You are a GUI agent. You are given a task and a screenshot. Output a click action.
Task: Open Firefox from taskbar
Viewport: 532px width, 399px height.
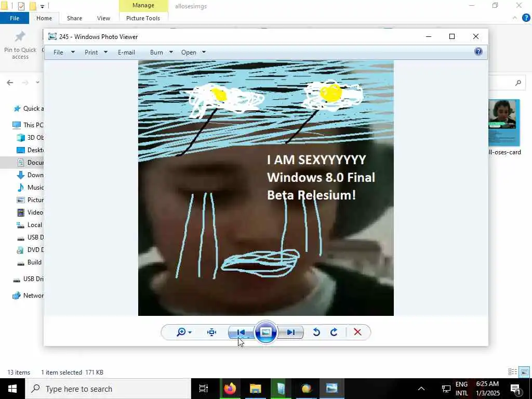point(230,389)
